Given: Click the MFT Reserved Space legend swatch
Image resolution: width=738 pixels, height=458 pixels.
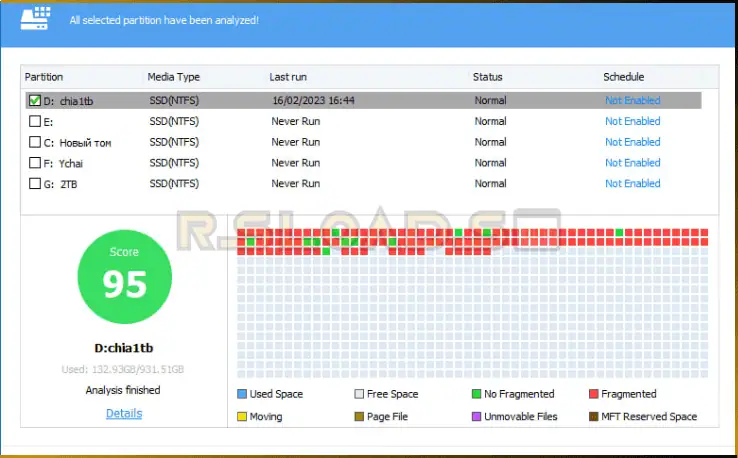Looking at the screenshot, I should (x=594, y=417).
